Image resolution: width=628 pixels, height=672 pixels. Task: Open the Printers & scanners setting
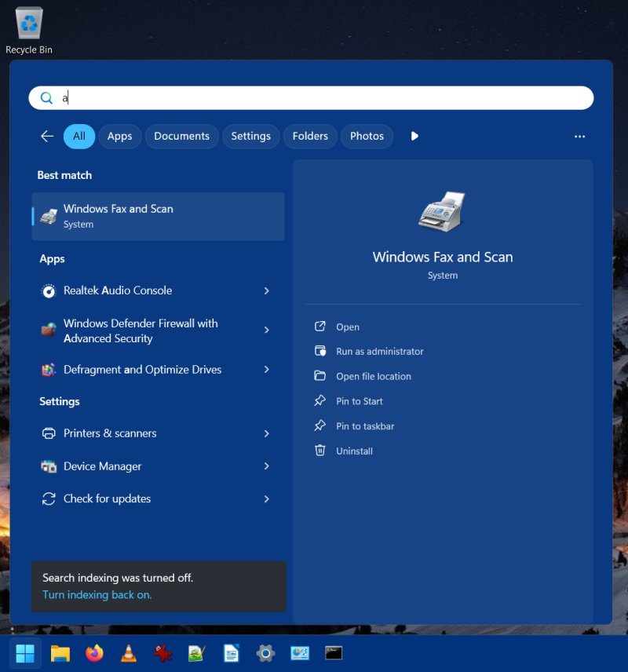pos(110,433)
